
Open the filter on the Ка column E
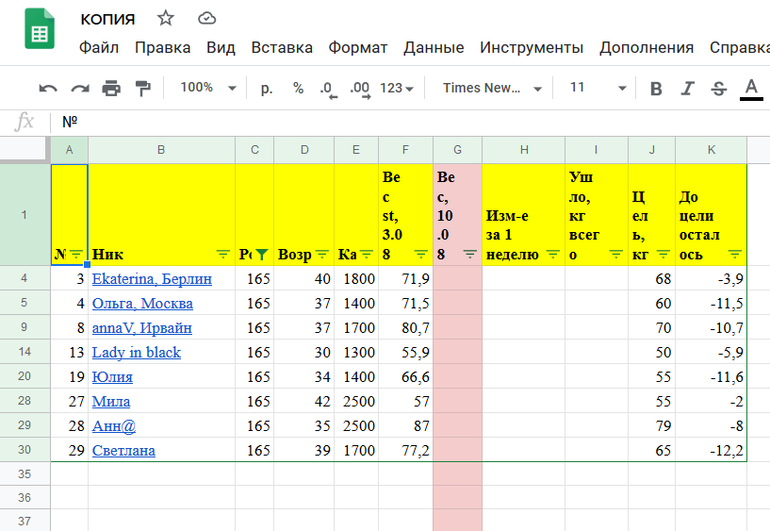(x=366, y=254)
